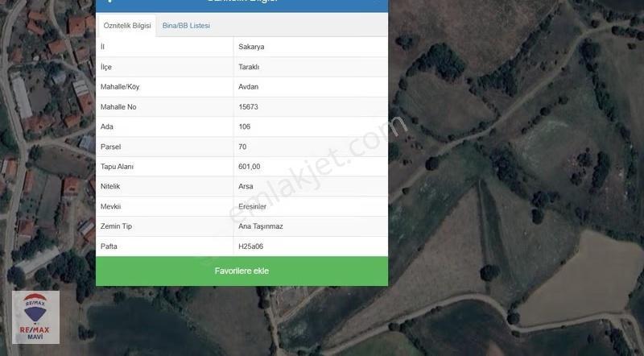The image size is (644, 356).
Task: Select the Ada value 106
Action: click(245, 126)
